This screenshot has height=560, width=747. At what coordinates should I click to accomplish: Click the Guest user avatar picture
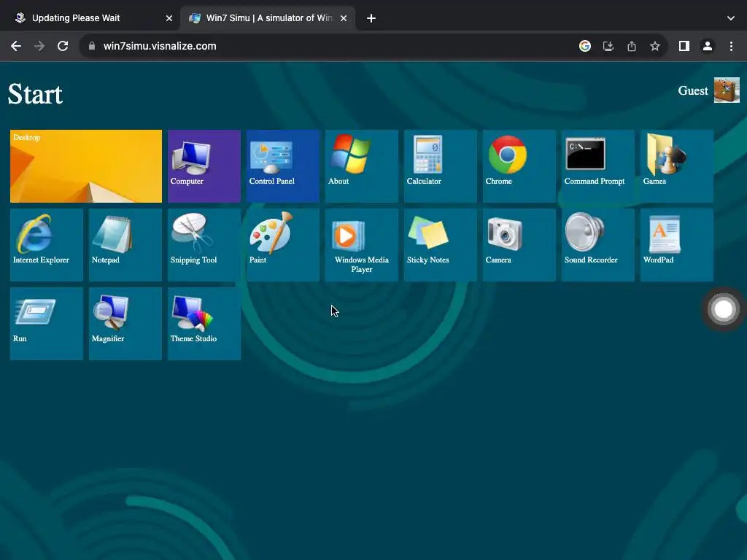click(x=727, y=90)
